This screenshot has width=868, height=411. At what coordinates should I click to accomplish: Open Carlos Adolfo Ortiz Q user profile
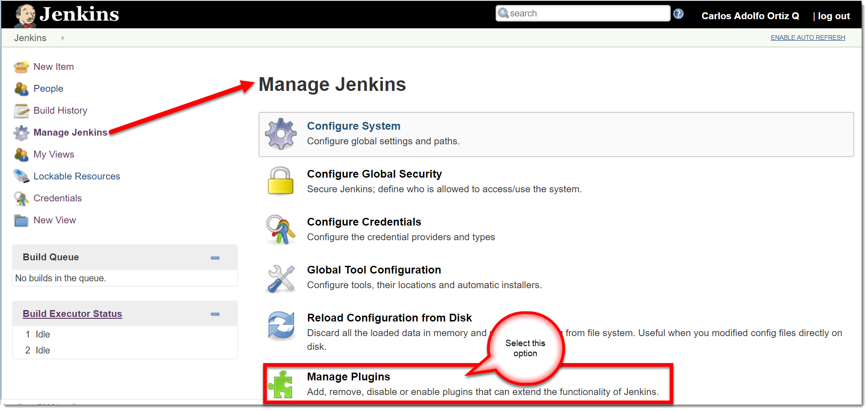[x=750, y=16]
